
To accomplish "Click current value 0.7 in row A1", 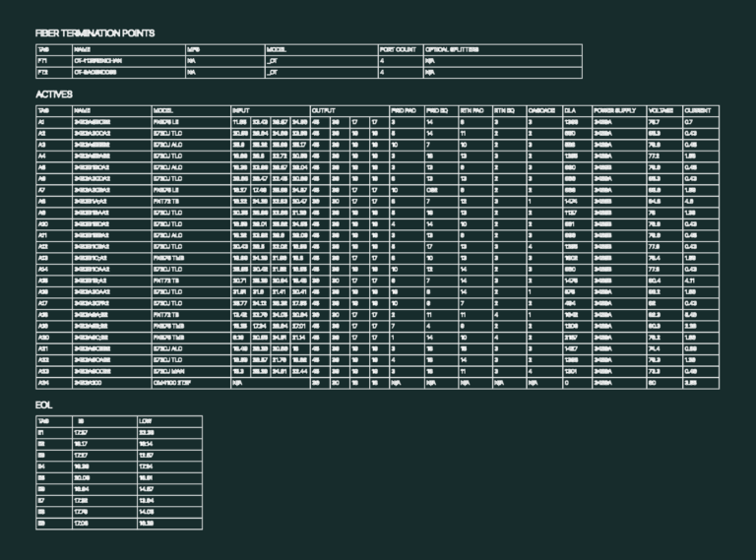I will [x=688, y=122].
